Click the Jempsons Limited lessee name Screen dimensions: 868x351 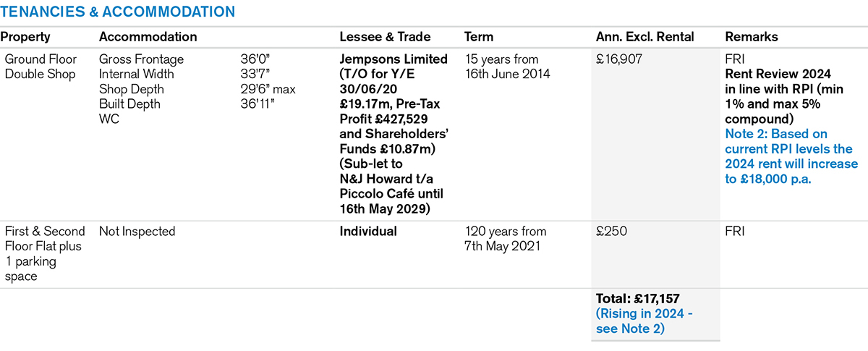393,59
